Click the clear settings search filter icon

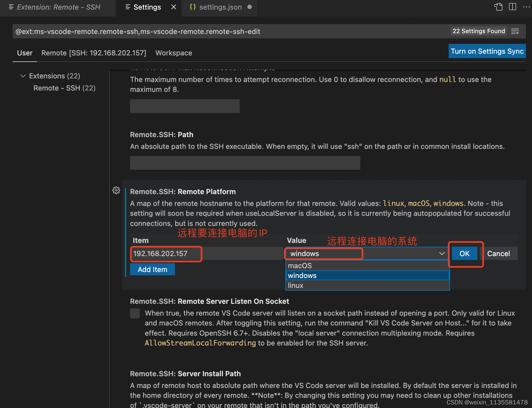(x=515, y=32)
